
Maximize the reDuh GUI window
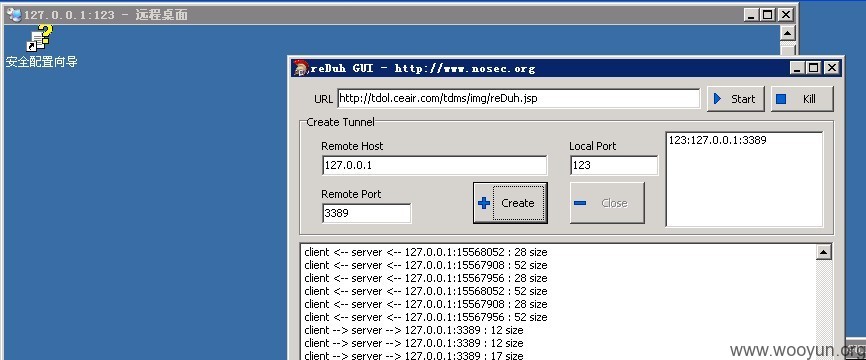[x=813, y=68]
